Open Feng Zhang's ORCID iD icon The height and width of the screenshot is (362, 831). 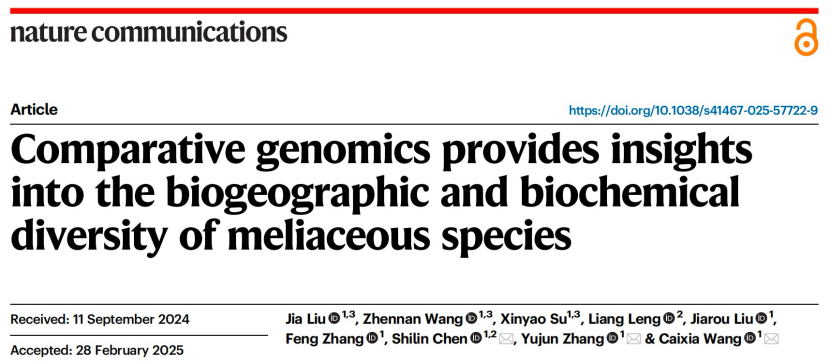[x=372, y=339]
